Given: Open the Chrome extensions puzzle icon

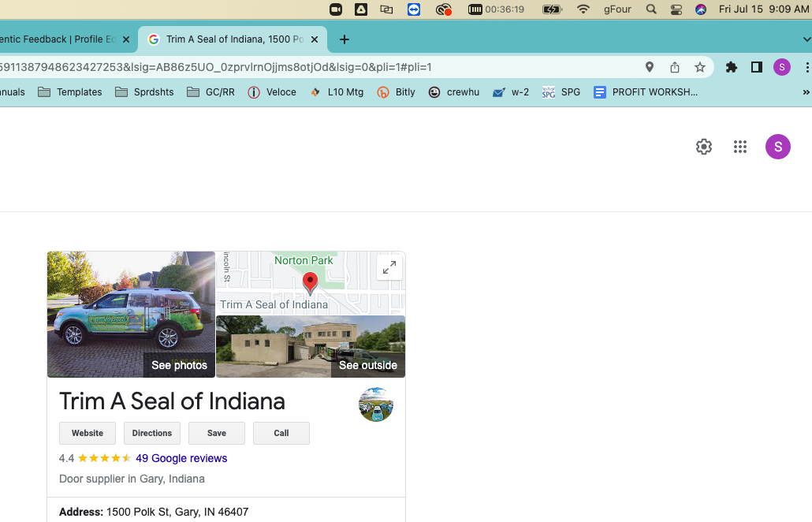Looking at the screenshot, I should click(731, 67).
